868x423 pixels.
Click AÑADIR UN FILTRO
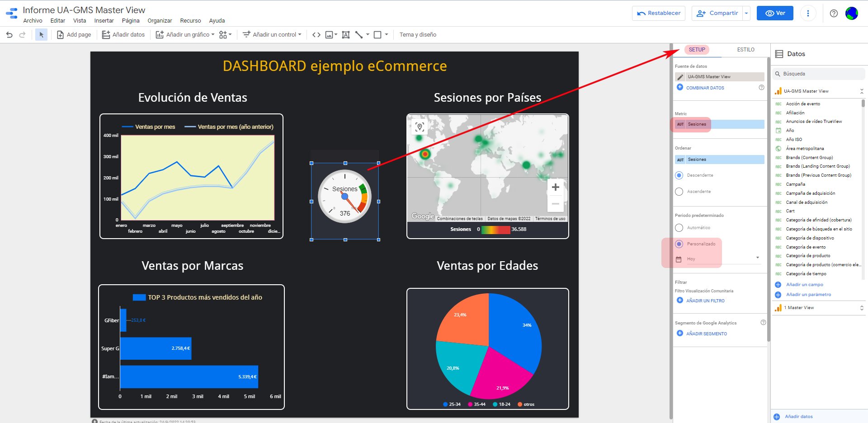(x=705, y=301)
